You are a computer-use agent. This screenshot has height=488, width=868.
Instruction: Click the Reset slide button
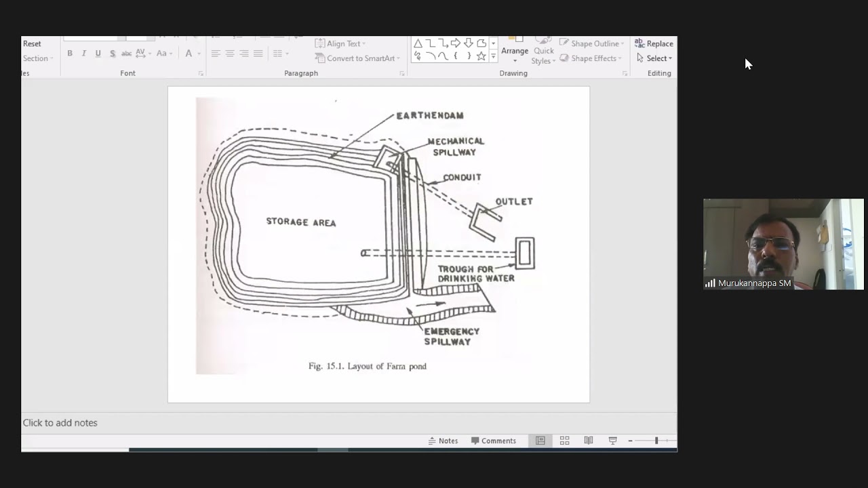(32, 43)
